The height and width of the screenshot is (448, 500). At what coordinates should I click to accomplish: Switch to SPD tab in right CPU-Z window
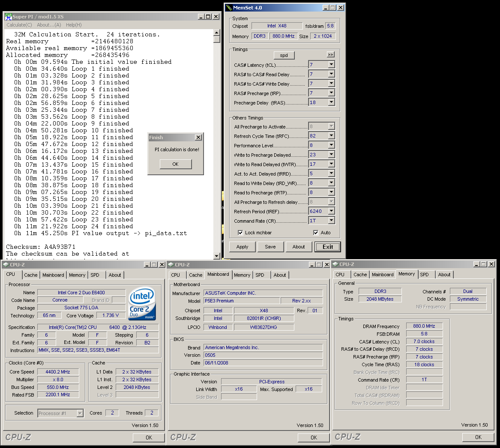(x=425, y=275)
